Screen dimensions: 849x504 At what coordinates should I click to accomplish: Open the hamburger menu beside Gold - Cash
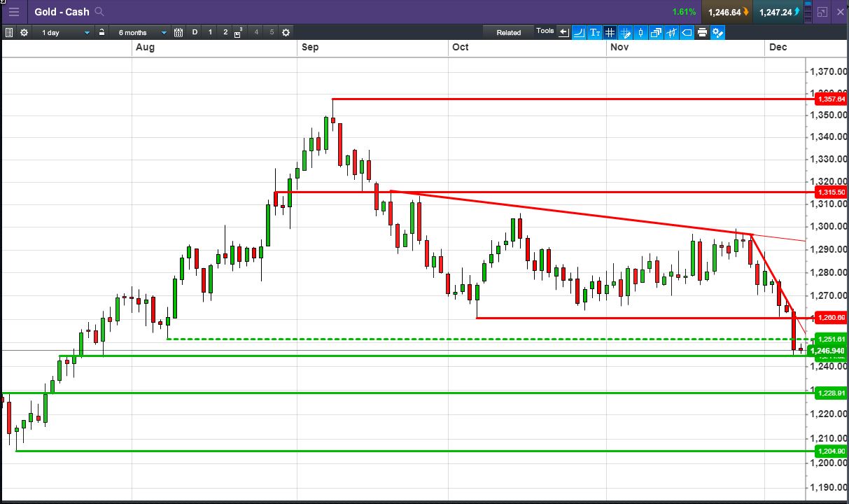point(13,11)
